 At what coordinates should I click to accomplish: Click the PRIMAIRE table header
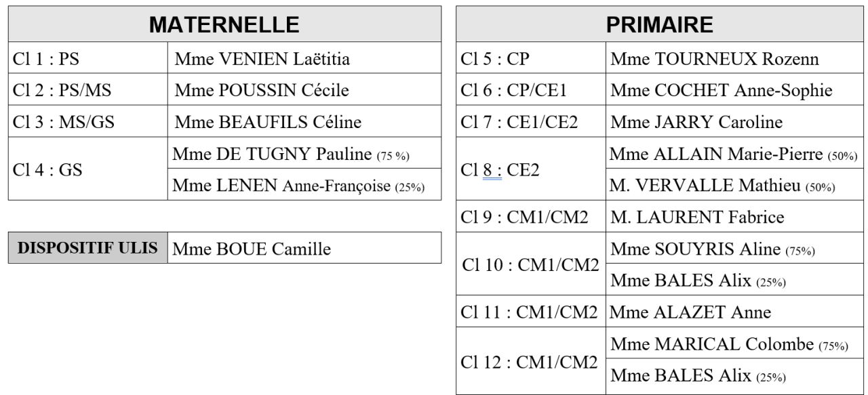[x=659, y=25]
